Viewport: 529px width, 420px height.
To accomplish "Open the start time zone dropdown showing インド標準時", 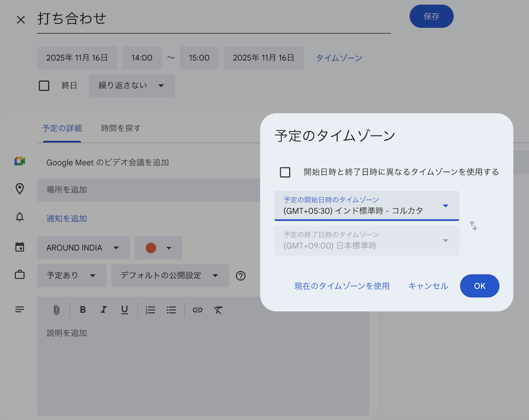I will tap(367, 205).
